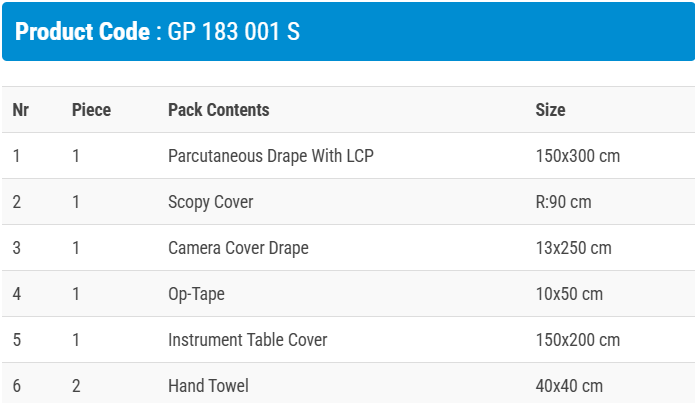Image resolution: width=697 pixels, height=403 pixels.
Task: Click the Instrument Table Cover entry
Action: (247, 340)
